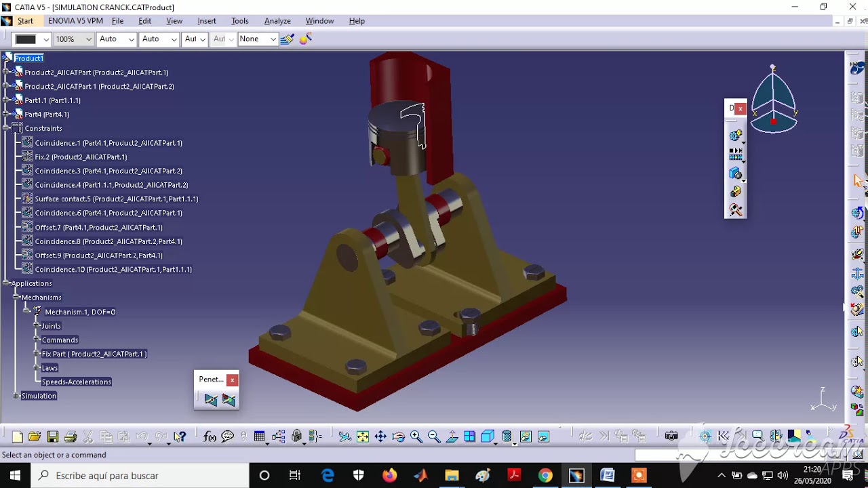Click the Fit All In icon

(363, 436)
